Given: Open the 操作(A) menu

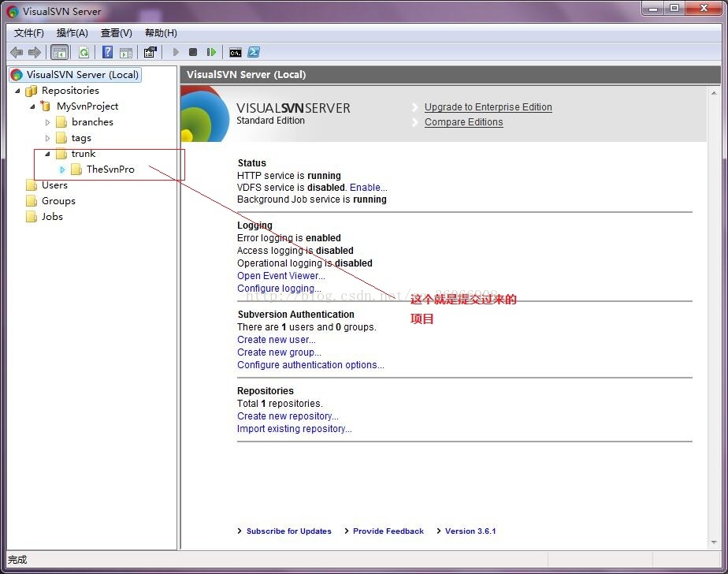Looking at the screenshot, I should (x=72, y=33).
